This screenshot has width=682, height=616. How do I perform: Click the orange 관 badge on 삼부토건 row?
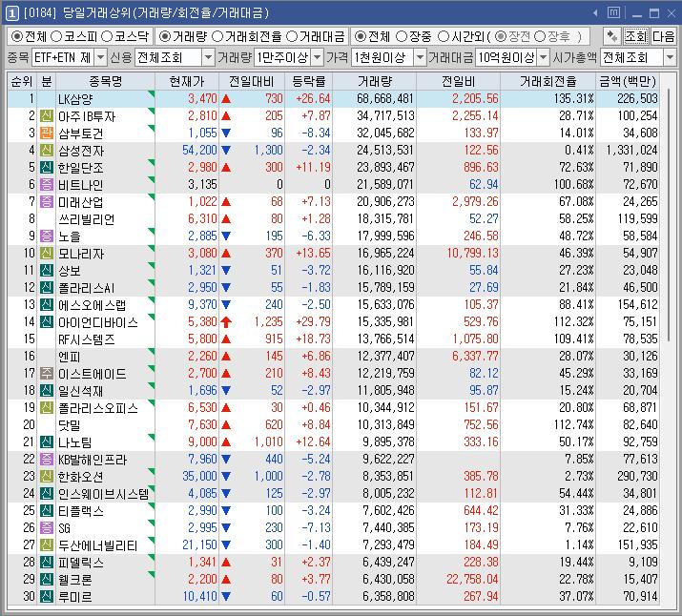point(47,133)
